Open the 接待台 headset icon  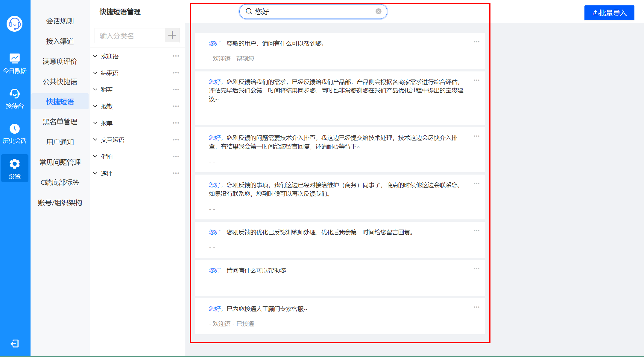(x=14, y=94)
